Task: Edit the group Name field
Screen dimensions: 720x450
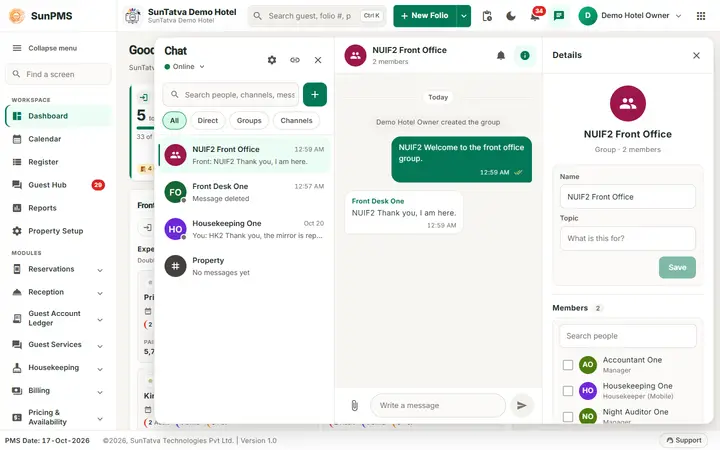Action: [628, 197]
